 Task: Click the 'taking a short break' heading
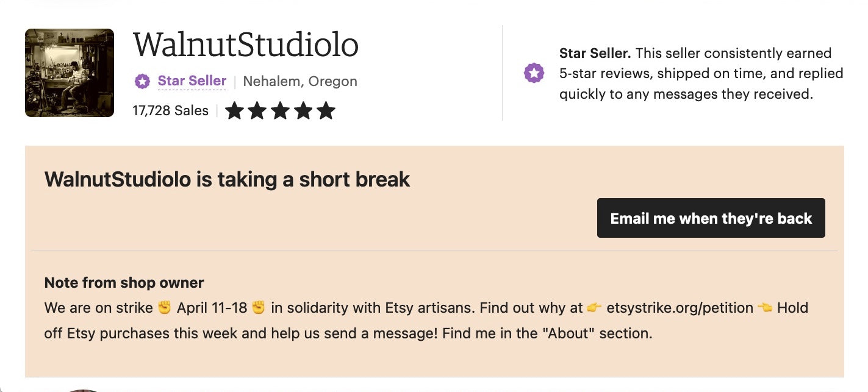click(227, 179)
